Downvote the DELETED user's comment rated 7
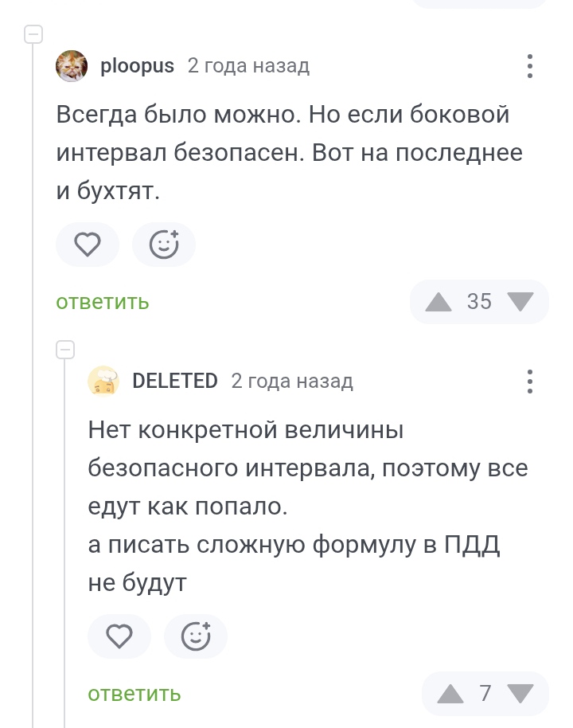 point(520,694)
